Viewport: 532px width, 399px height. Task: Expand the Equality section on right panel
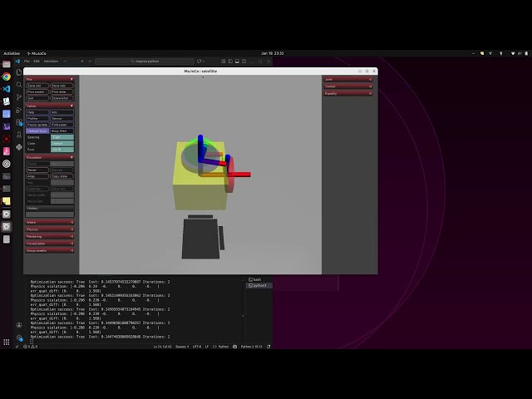tap(348, 93)
